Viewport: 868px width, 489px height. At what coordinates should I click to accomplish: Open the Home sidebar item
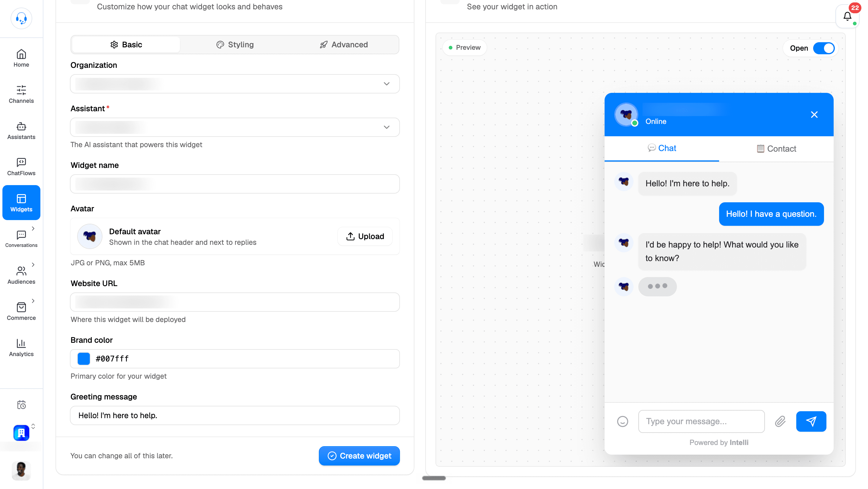(x=21, y=58)
